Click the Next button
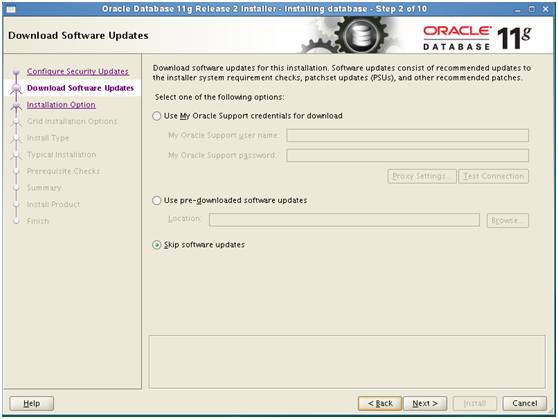The image size is (558, 419). (x=425, y=403)
